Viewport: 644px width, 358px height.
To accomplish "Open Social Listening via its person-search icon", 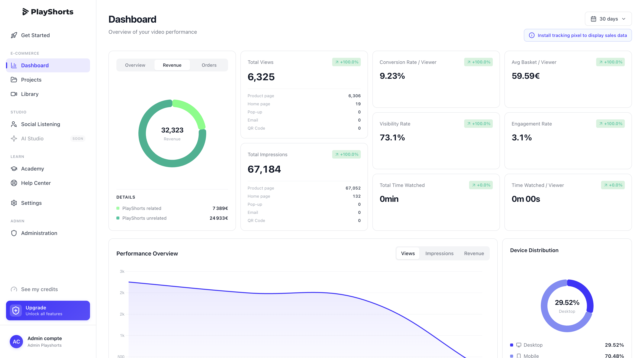I will pos(14,124).
